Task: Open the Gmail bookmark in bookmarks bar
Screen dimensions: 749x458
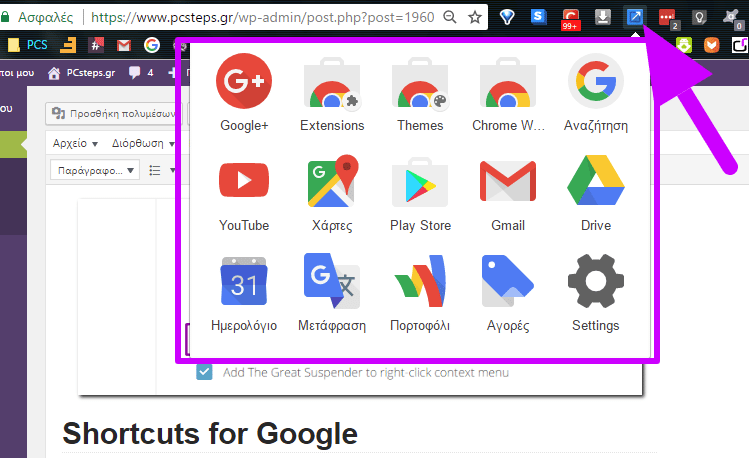Action: [x=124, y=45]
